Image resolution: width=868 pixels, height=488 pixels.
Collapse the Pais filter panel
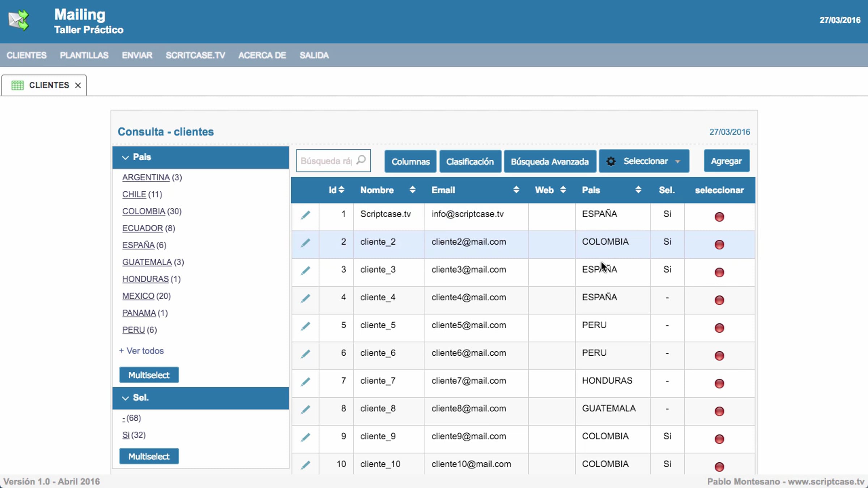125,157
